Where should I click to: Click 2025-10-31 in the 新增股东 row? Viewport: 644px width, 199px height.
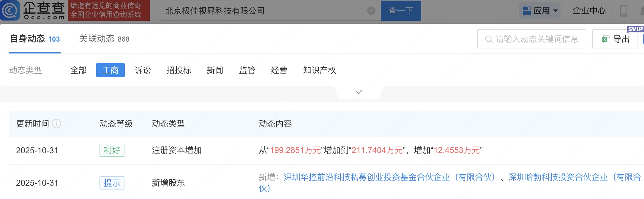[x=37, y=183]
